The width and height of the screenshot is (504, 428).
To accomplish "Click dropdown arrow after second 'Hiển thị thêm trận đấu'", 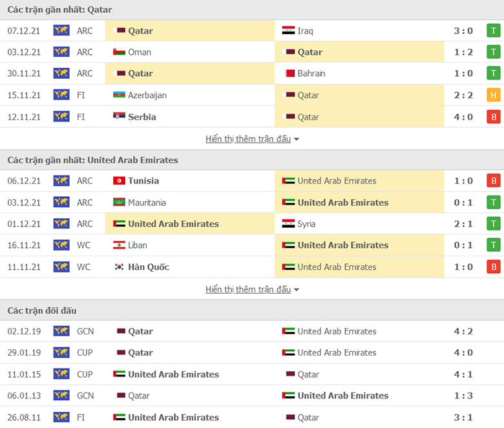I will tap(297, 290).
